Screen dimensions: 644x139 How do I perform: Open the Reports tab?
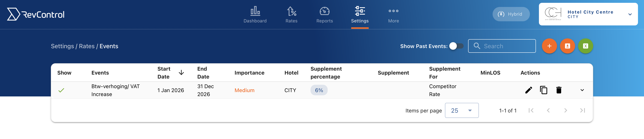(x=324, y=15)
